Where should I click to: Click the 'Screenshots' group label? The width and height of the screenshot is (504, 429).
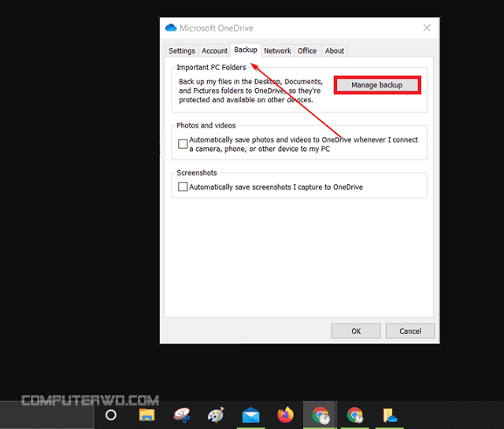point(197,173)
